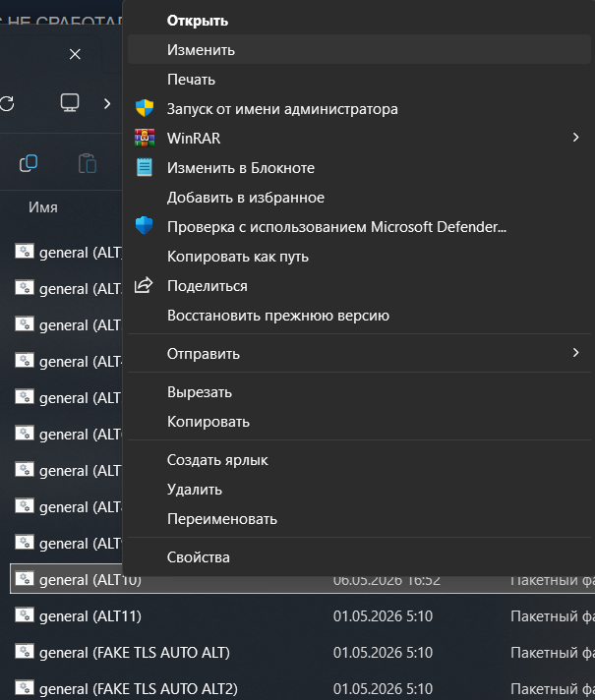Screen dimensions: 595x700
Task: Expand the breadcrumb chevron after This PC
Action: (107, 104)
